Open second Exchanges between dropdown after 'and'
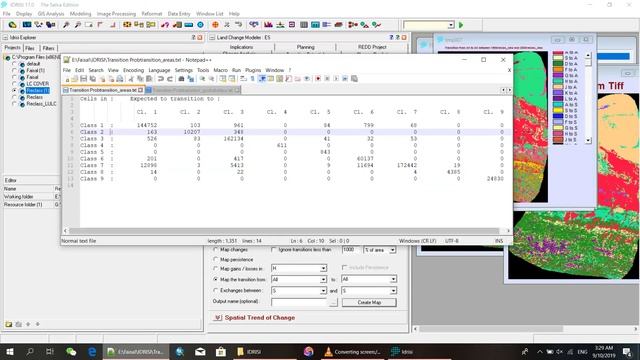The image size is (640, 360). (393, 291)
